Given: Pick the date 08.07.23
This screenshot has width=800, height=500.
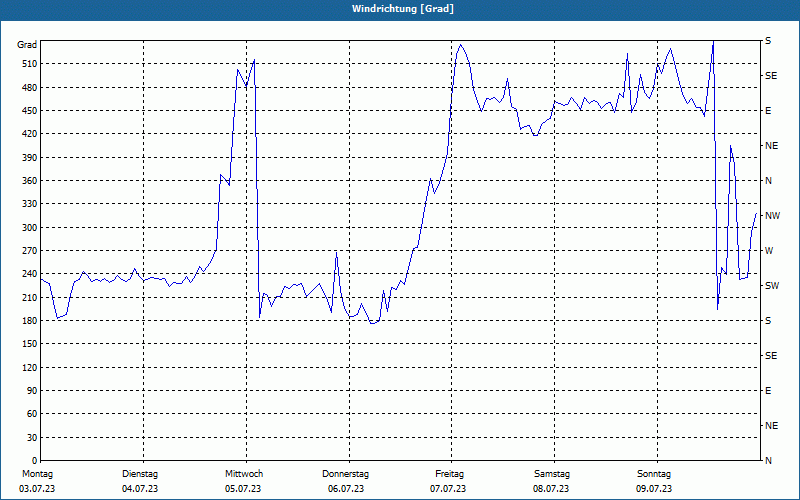Looking at the screenshot, I should 551,489.
